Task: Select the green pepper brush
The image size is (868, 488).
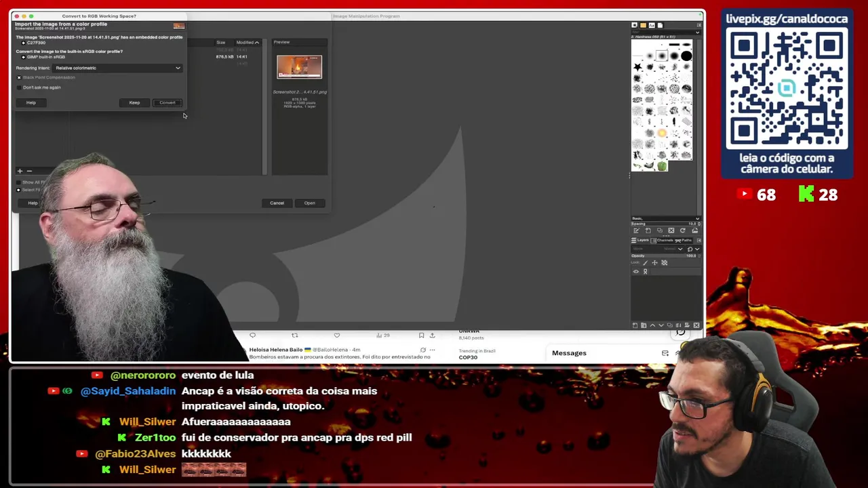Action: [x=662, y=166]
